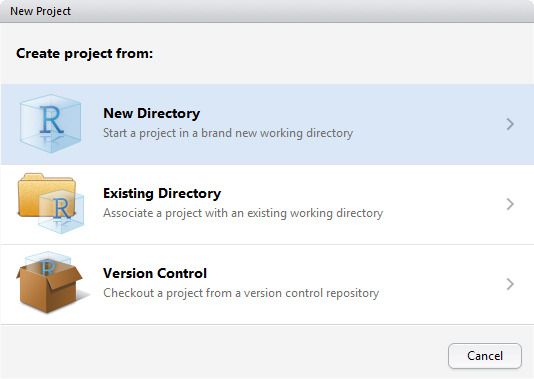Cancel the New Project dialog
Viewport: 534px width, 379px height.
click(x=485, y=356)
